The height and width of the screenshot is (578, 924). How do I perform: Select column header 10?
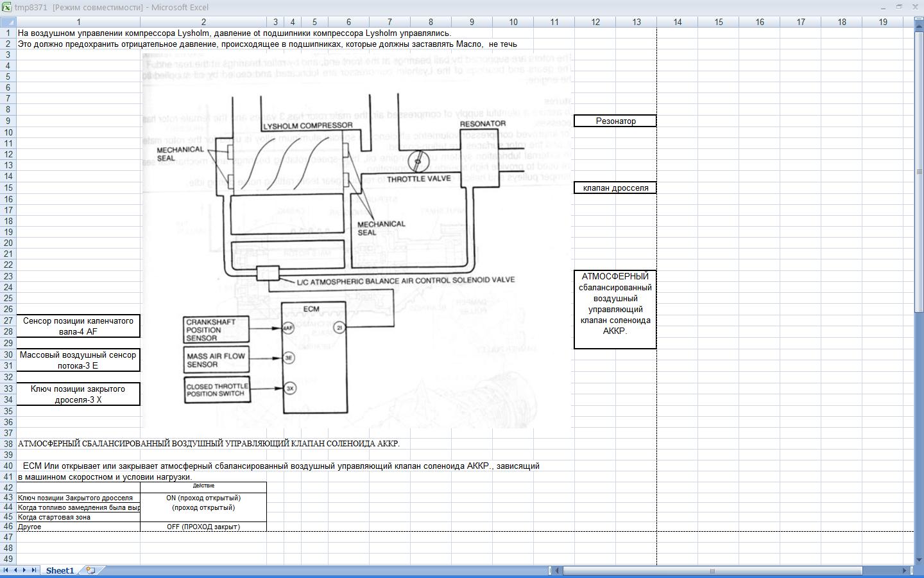click(x=513, y=22)
